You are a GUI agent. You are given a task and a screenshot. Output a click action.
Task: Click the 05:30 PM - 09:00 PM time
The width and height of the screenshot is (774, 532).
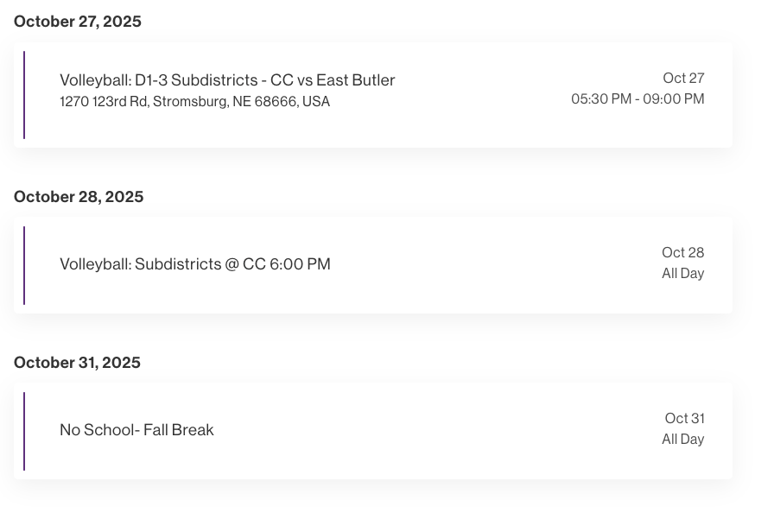638,99
